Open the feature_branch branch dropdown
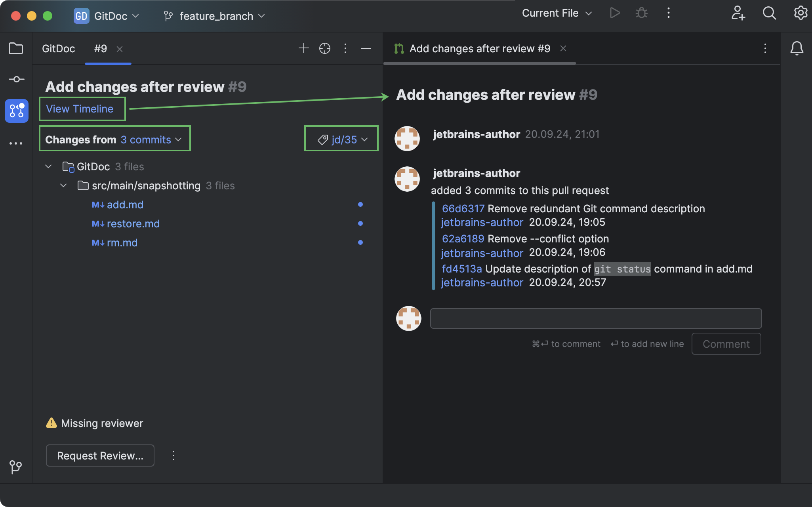Viewport: 812px width, 507px height. 213,16
